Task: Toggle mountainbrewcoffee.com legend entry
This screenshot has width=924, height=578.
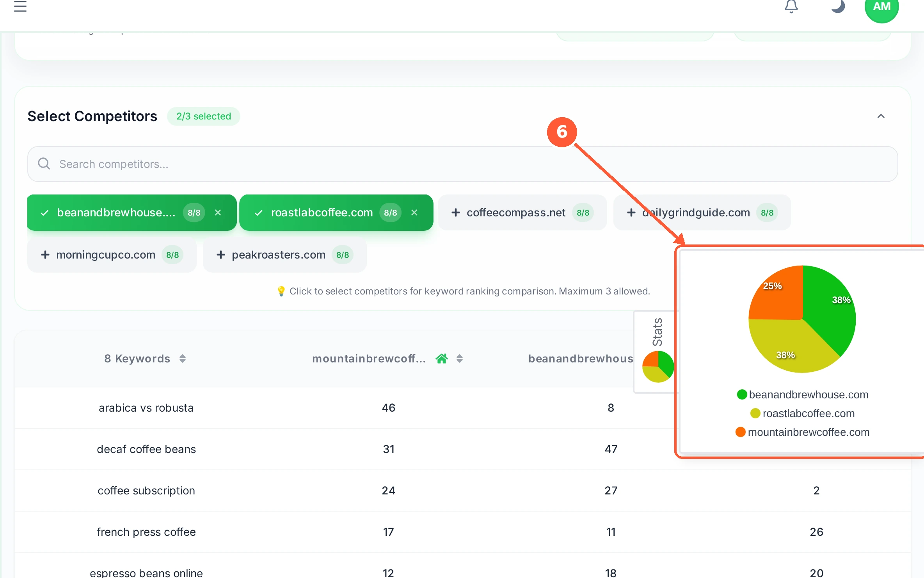Action: click(803, 432)
